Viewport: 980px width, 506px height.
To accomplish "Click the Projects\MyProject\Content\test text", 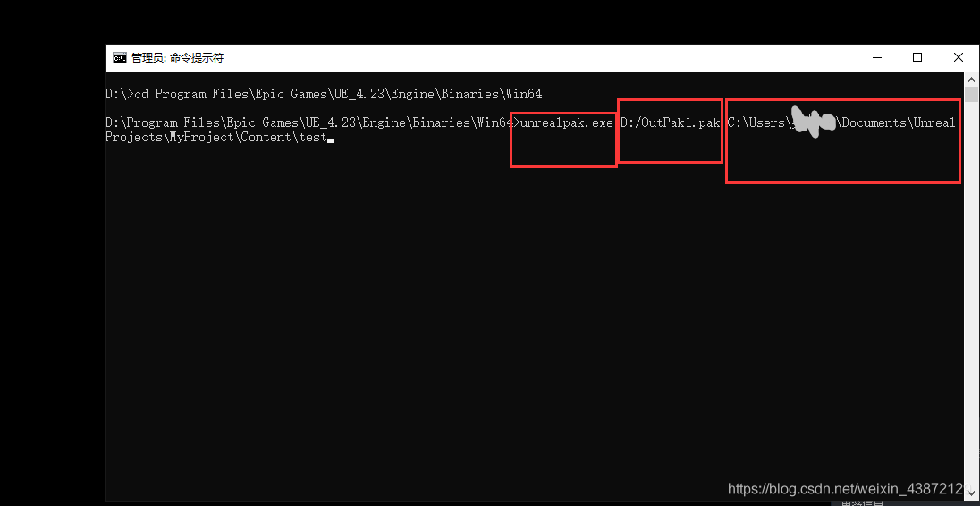I will [x=215, y=137].
